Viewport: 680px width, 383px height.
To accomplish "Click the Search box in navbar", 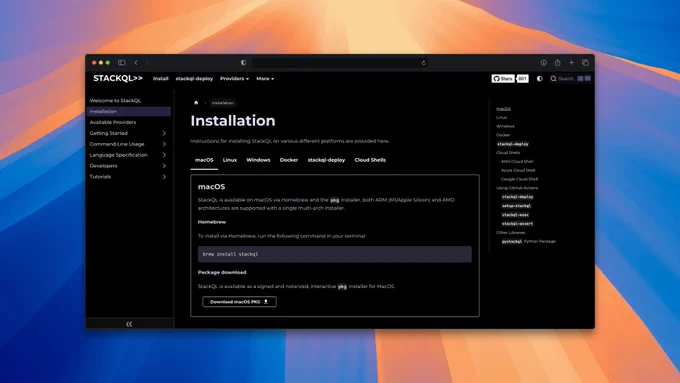I will (x=570, y=79).
